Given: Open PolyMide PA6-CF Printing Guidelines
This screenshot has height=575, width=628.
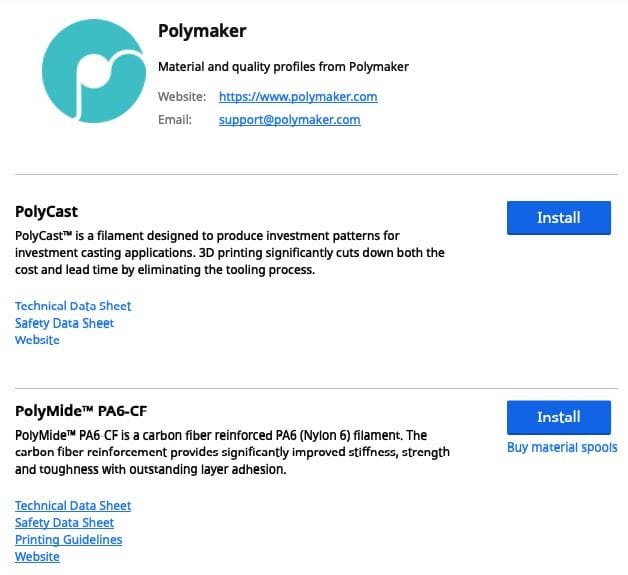Looking at the screenshot, I should pyautogui.click(x=68, y=540).
